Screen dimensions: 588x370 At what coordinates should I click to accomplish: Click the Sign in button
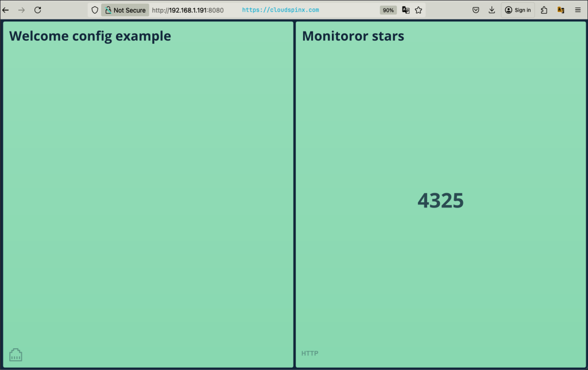coord(517,10)
